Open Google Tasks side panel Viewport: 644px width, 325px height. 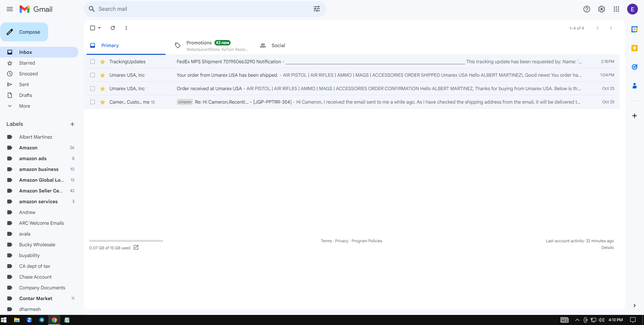point(635,67)
